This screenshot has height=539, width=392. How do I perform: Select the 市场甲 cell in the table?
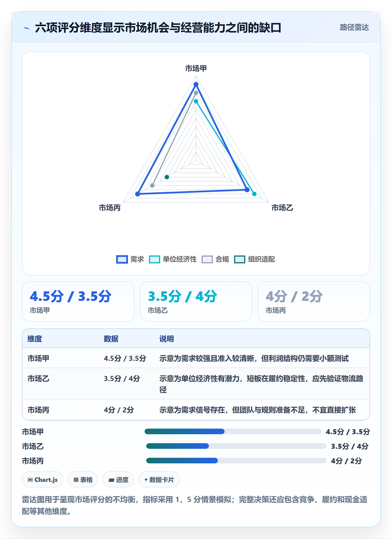pos(38,358)
